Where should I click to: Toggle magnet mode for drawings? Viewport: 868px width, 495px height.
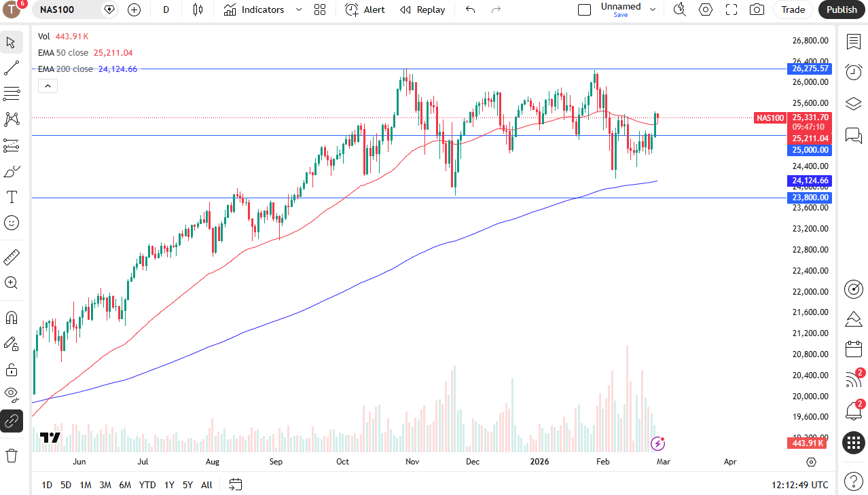point(11,318)
